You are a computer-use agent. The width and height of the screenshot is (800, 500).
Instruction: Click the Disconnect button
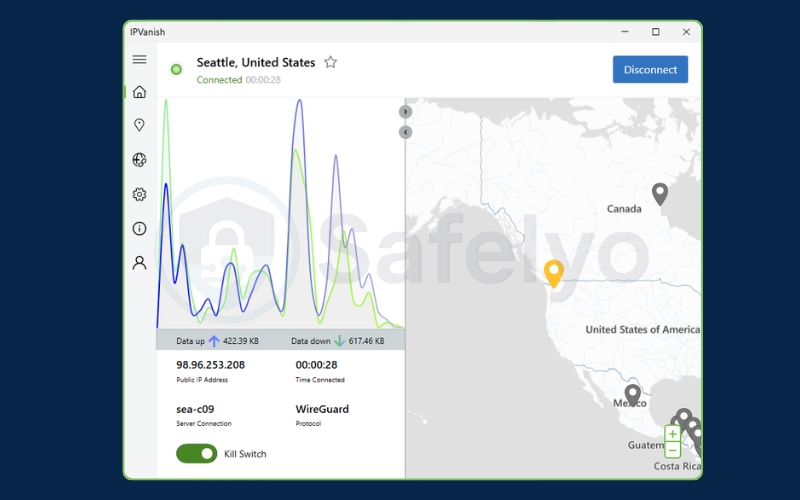point(650,69)
